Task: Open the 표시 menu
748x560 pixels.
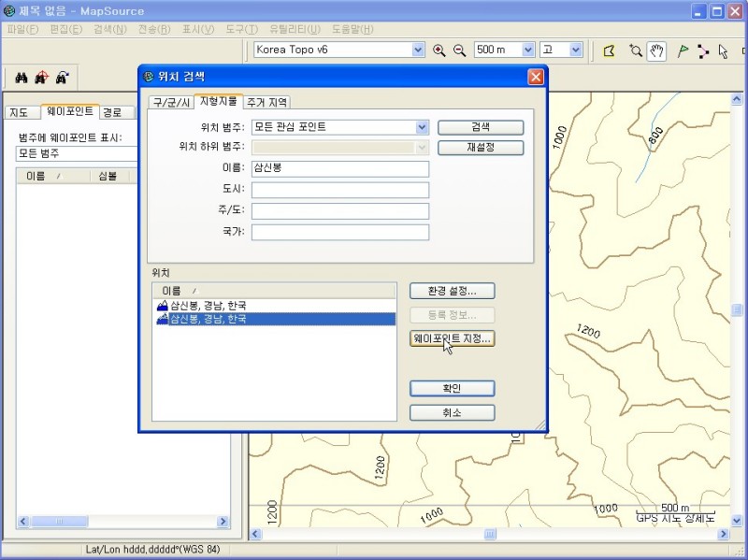Action: [198, 29]
